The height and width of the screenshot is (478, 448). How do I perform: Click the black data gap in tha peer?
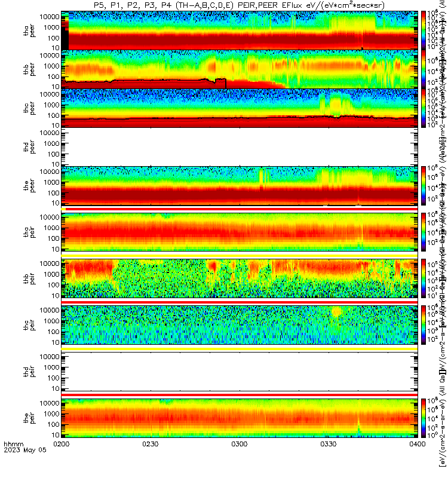coord(65,38)
